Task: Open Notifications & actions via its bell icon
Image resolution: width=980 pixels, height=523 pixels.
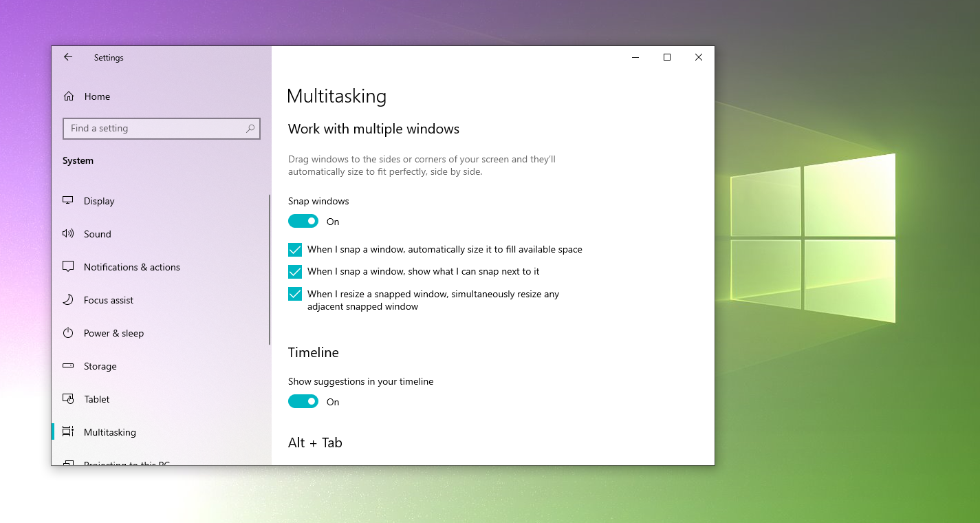Action: pyautogui.click(x=67, y=266)
